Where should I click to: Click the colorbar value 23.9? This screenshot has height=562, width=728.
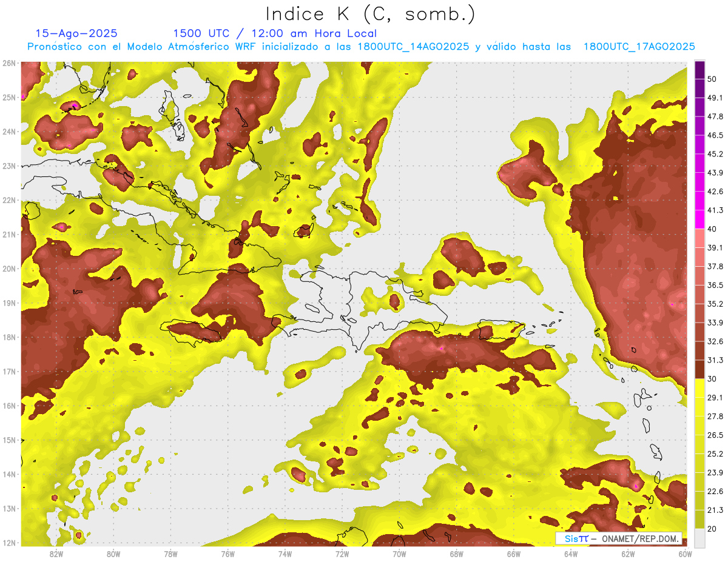[x=715, y=473]
